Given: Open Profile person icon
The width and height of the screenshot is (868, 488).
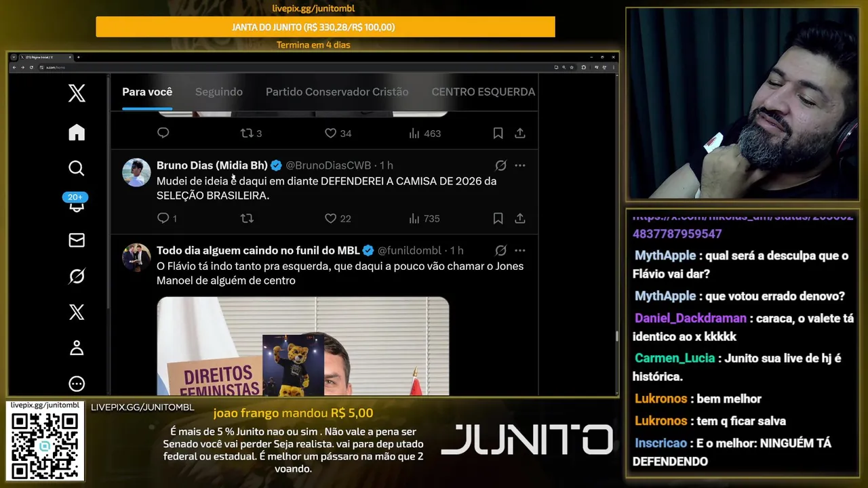Looking at the screenshot, I should 77,348.
